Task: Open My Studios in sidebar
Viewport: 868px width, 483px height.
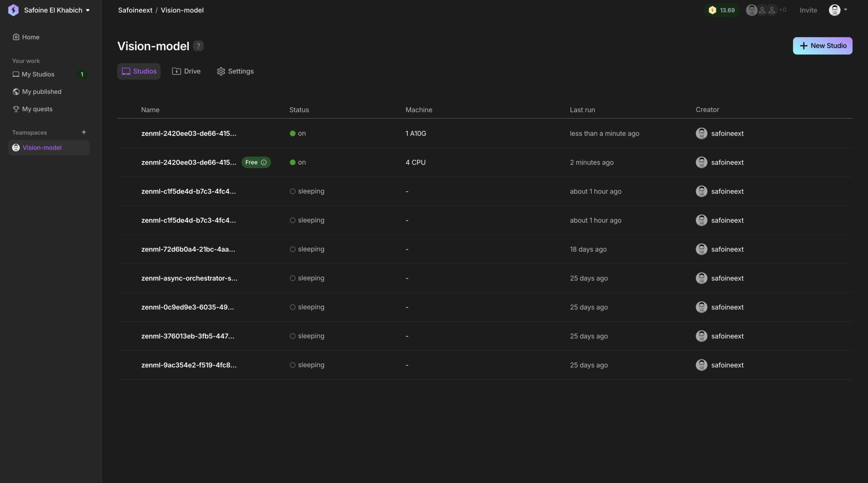Action: click(x=38, y=74)
